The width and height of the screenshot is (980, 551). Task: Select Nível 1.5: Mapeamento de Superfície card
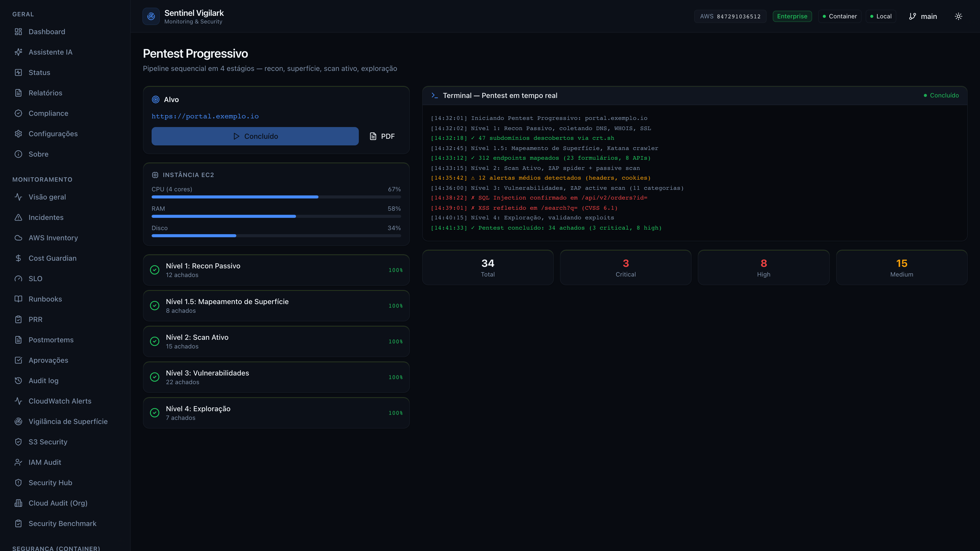click(276, 306)
